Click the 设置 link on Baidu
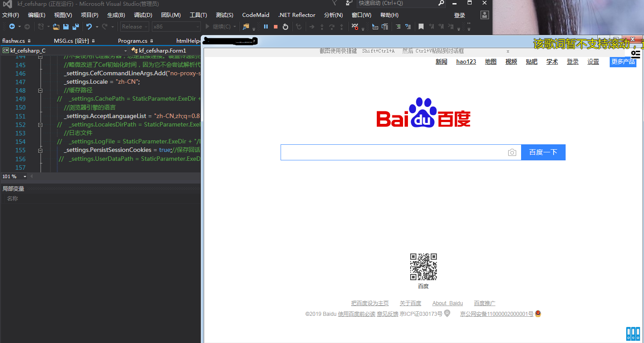 [593, 62]
